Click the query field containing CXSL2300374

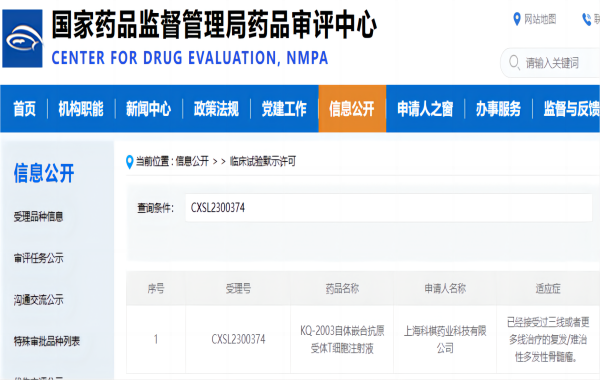[389, 208]
